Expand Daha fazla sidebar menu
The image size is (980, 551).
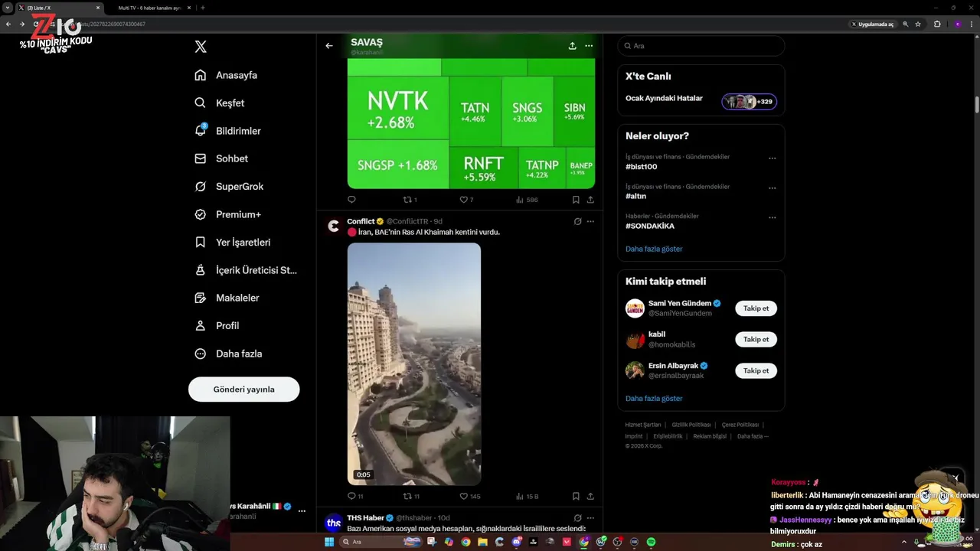228,354
